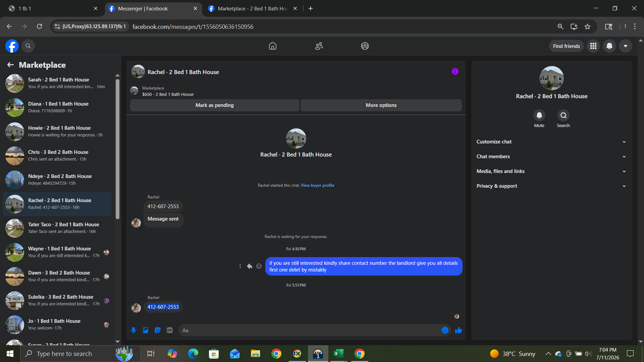Open Chris · 3 Bed 2 Bath House chat
The height and width of the screenshot is (362, 644).
pyautogui.click(x=57, y=156)
